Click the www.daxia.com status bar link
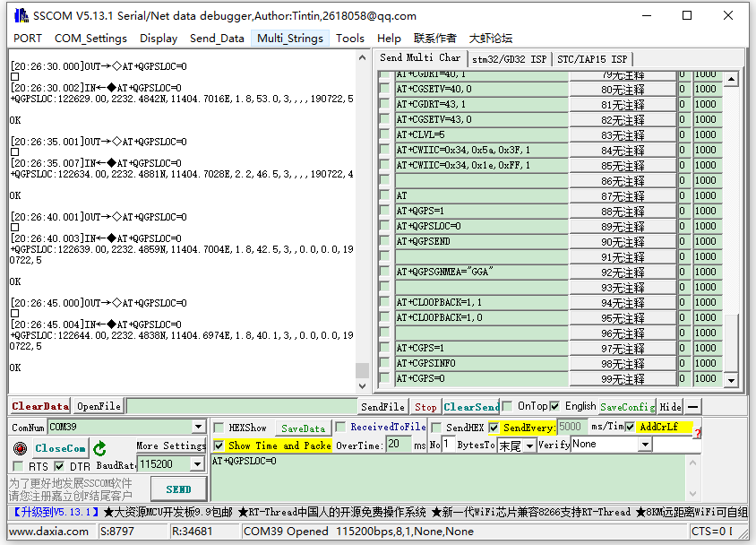This screenshot has height=545, width=756. pyautogui.click(x=48, y=532)
